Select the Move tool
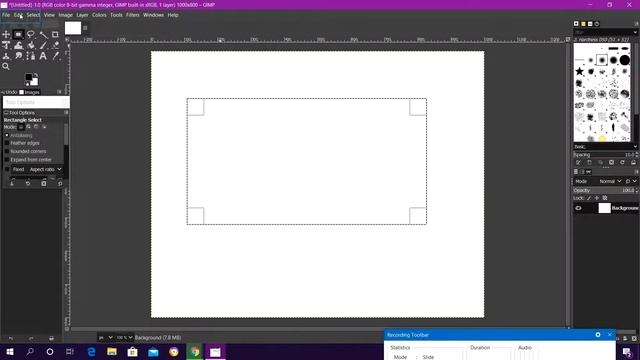 pyautogui.click(x=6, y=34)
